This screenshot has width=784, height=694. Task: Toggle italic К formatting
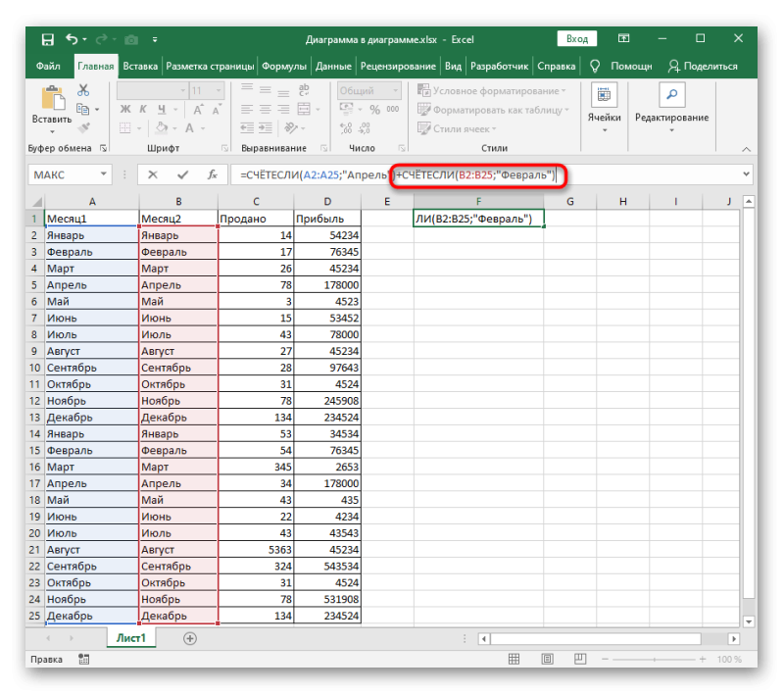point(143,109)
